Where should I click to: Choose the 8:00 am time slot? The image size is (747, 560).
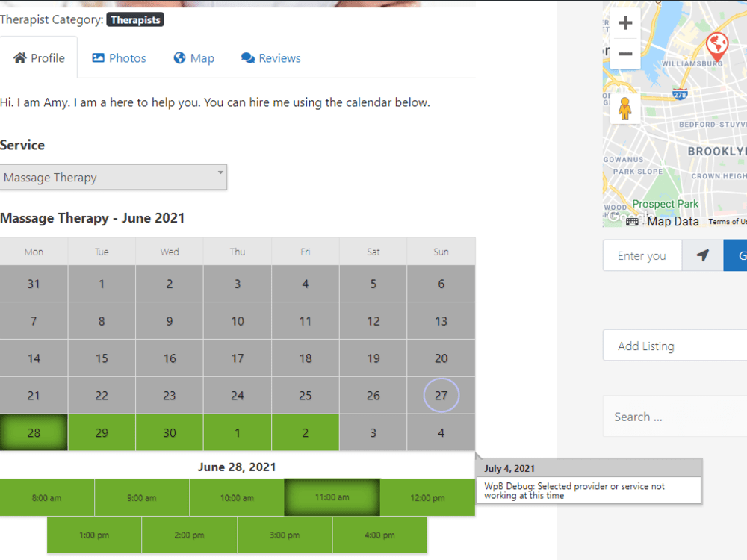click(x=46, y=497)
